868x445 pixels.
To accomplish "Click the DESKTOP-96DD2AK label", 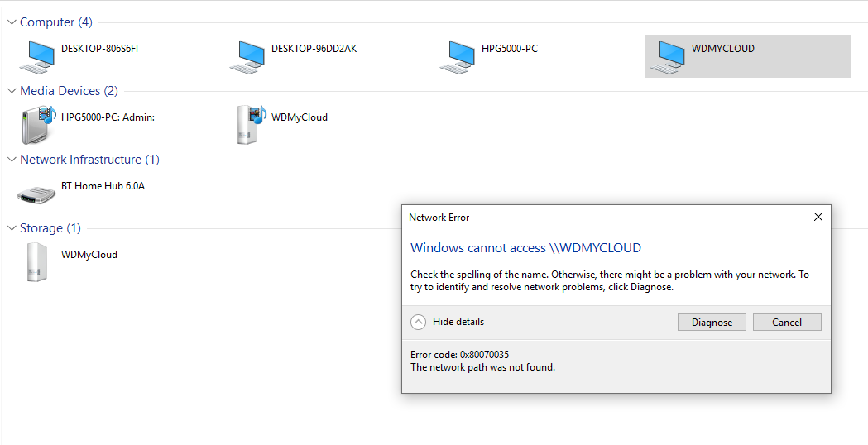I will pyautogui.click(x=314, y=49).
